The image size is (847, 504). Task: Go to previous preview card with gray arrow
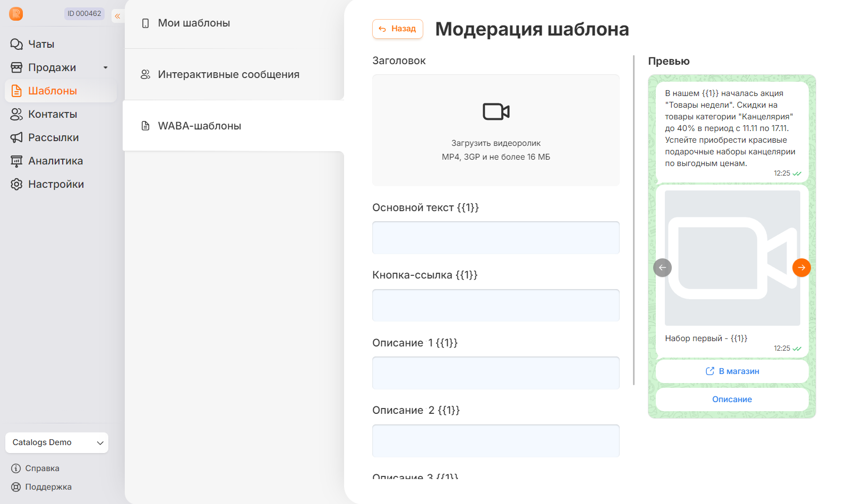662,267
